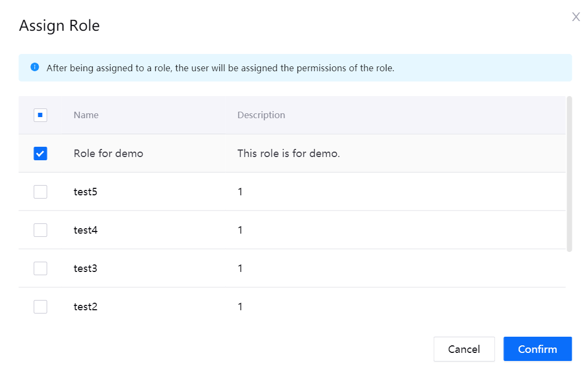Check the test2 role checkbox
The width and height of the screenshot is (588, 368).
(40, 307)
